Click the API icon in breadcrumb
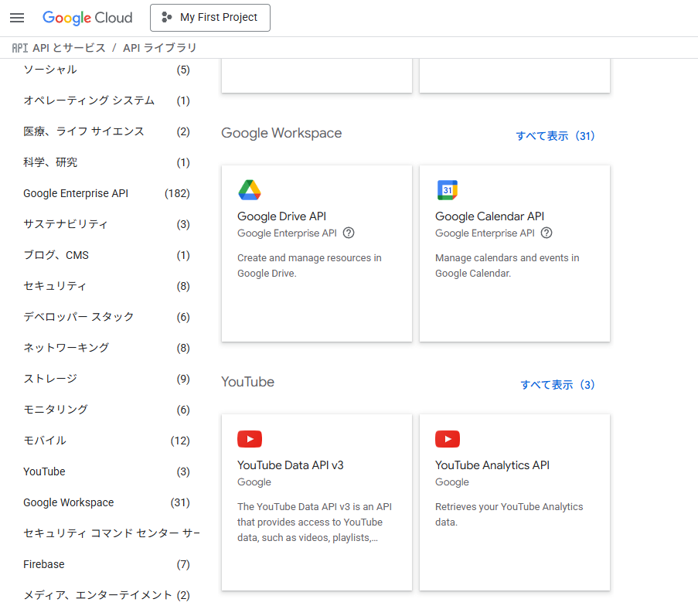698x616 pixels. (19, 48)
